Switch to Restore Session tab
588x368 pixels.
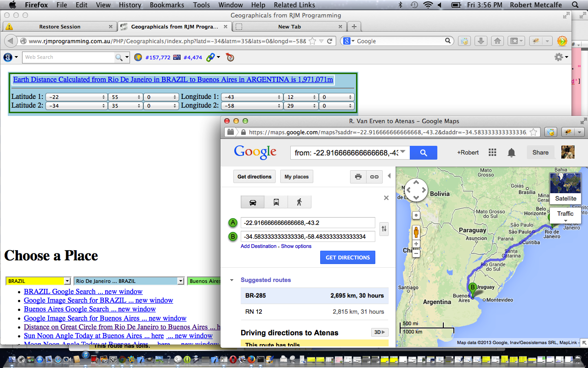pos(59,27)
